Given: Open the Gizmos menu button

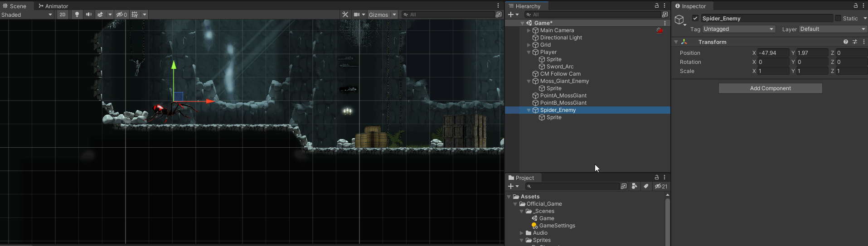Looking at the screenshot, I should (x=378, y=14).
